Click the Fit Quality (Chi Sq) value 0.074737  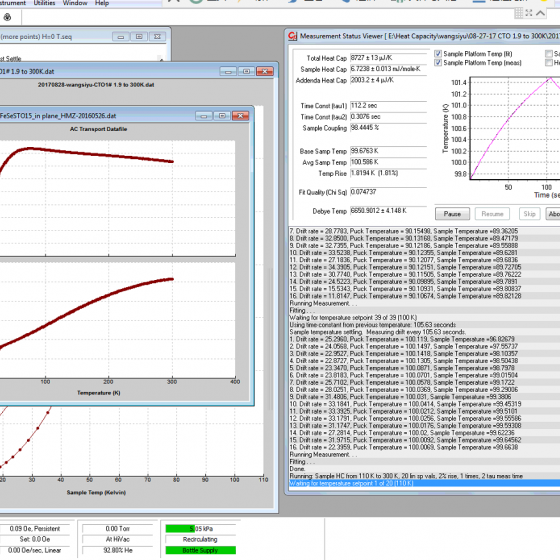coord(388,192)
